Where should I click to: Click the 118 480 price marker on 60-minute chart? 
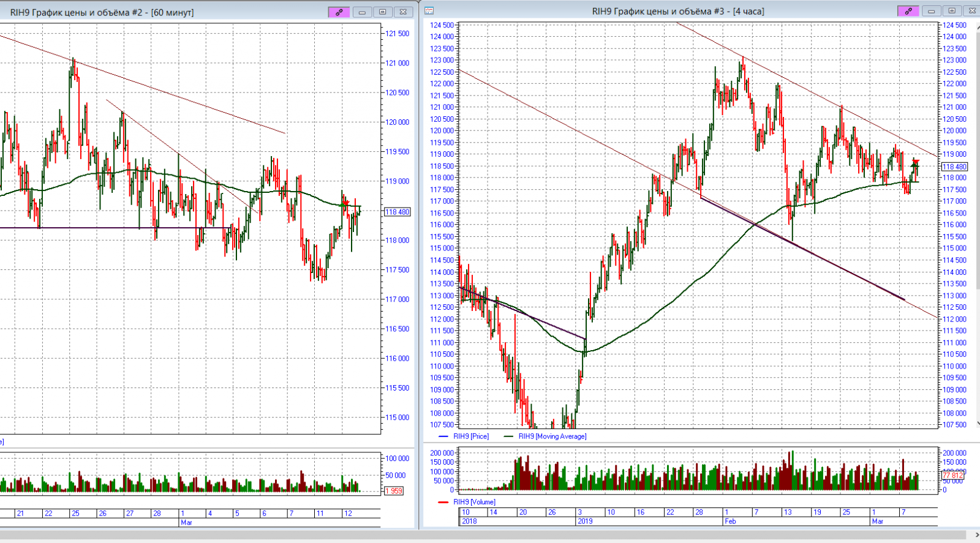point(397,212)
